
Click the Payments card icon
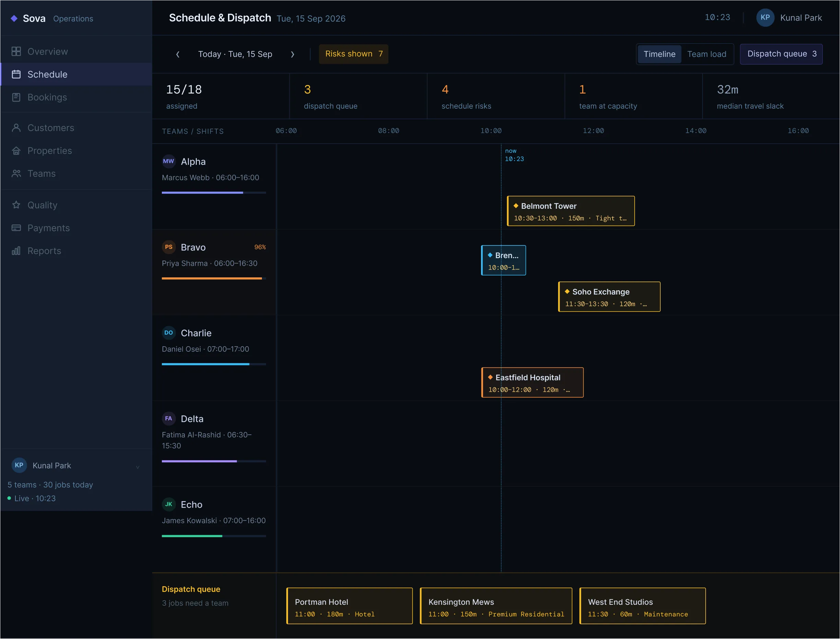(x=16, y=228)
